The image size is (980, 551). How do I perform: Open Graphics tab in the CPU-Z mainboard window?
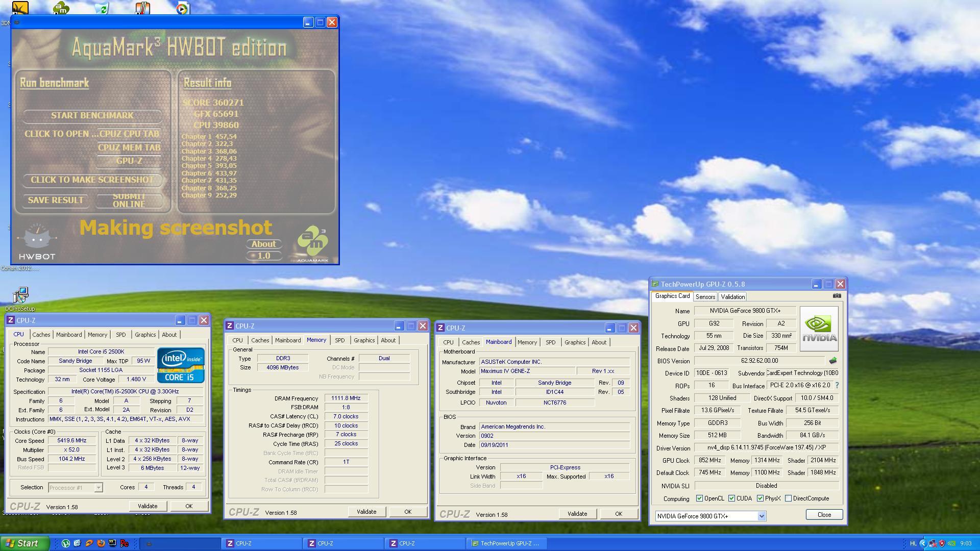pos(575,342)
